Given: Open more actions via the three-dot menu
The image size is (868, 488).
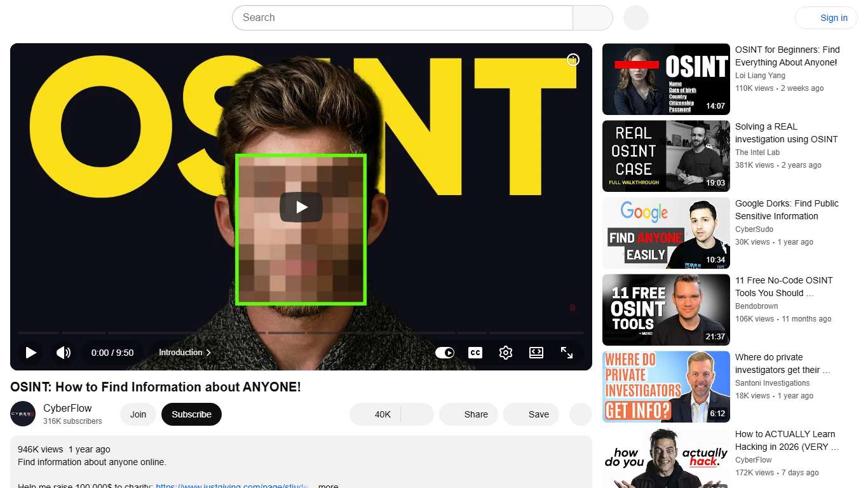Looking at the screenshot, I should click(580, 414).
